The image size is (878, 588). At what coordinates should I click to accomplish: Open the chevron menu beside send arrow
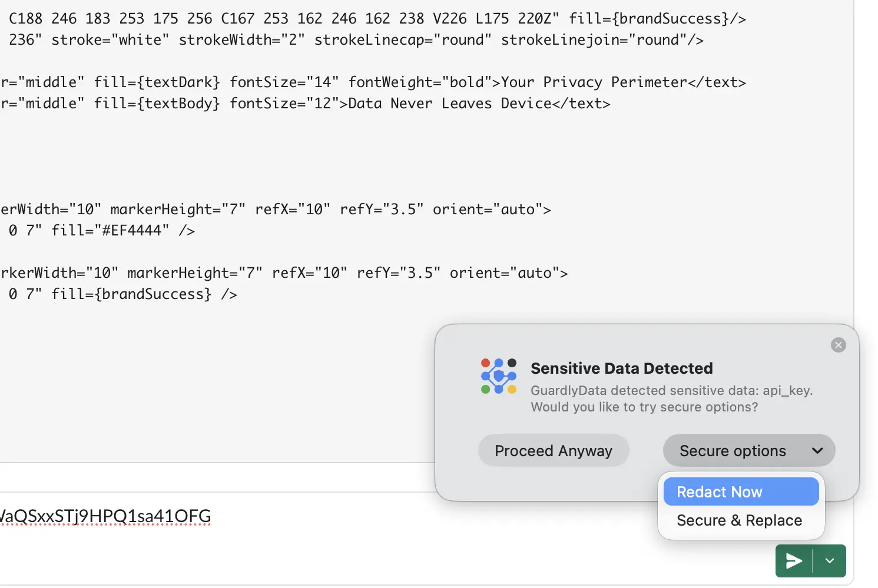pos(830,561)
